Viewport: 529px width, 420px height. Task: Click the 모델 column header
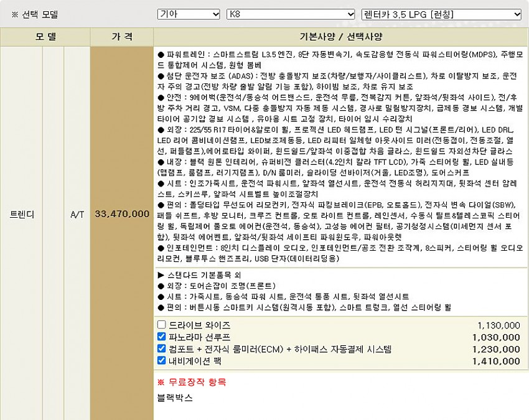[45, 37]
